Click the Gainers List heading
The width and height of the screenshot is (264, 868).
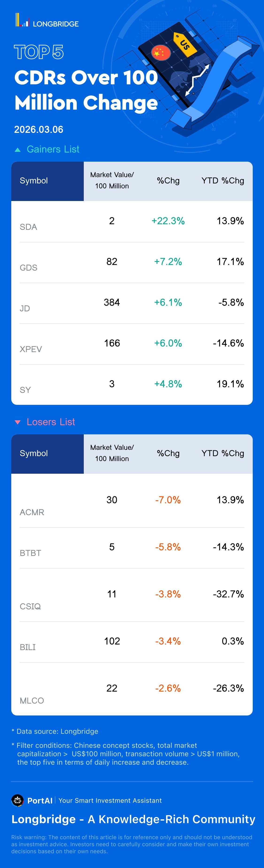click(53, 149)
